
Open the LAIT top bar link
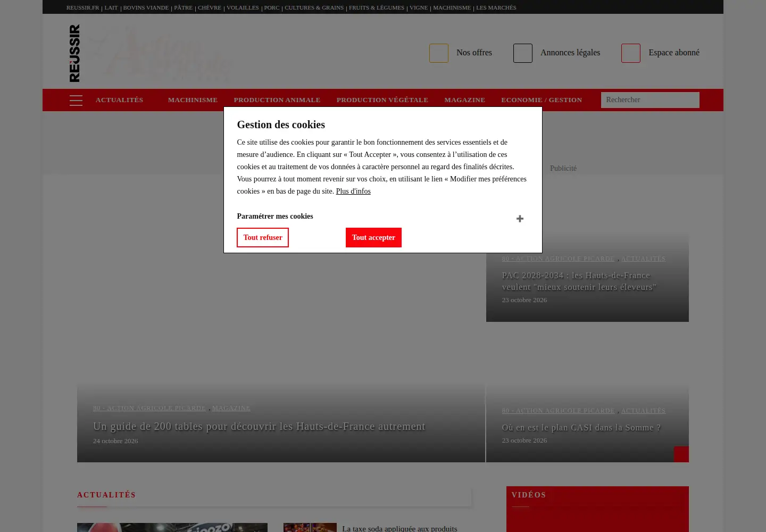111,7
